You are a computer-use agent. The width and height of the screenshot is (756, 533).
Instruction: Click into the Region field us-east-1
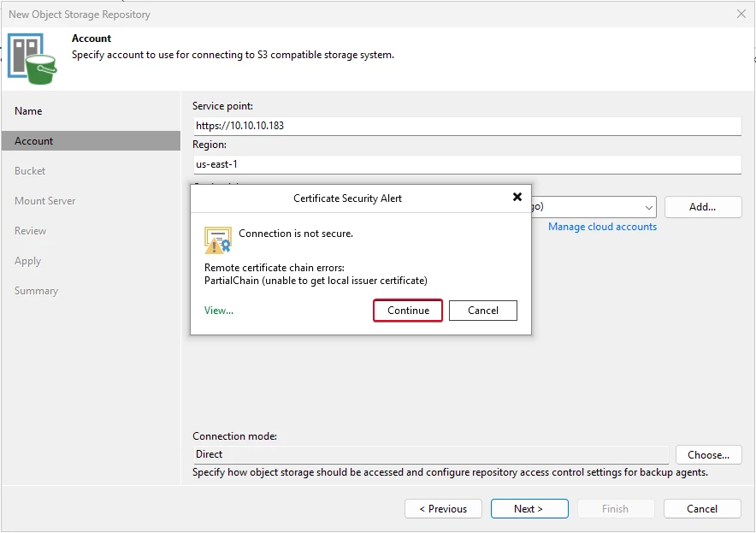click(x=467, y=164)
